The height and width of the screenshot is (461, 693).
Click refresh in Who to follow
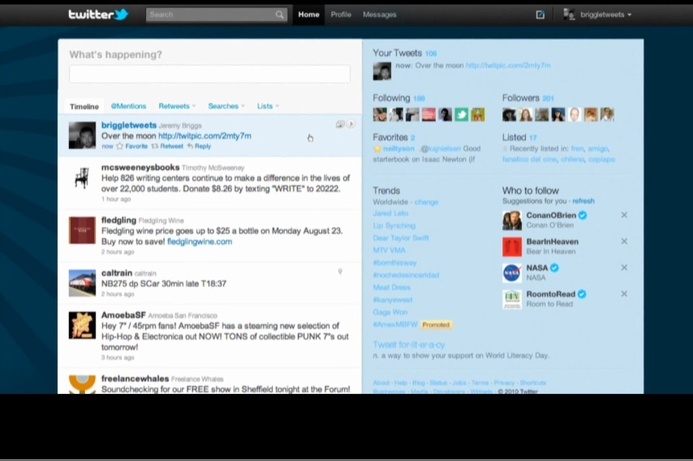point(583,201)
